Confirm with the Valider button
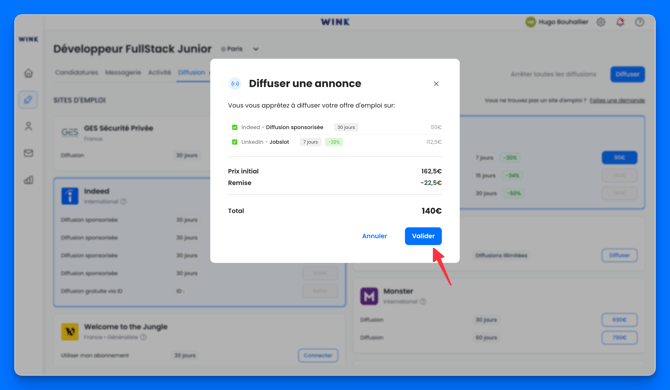 point(423,236)
